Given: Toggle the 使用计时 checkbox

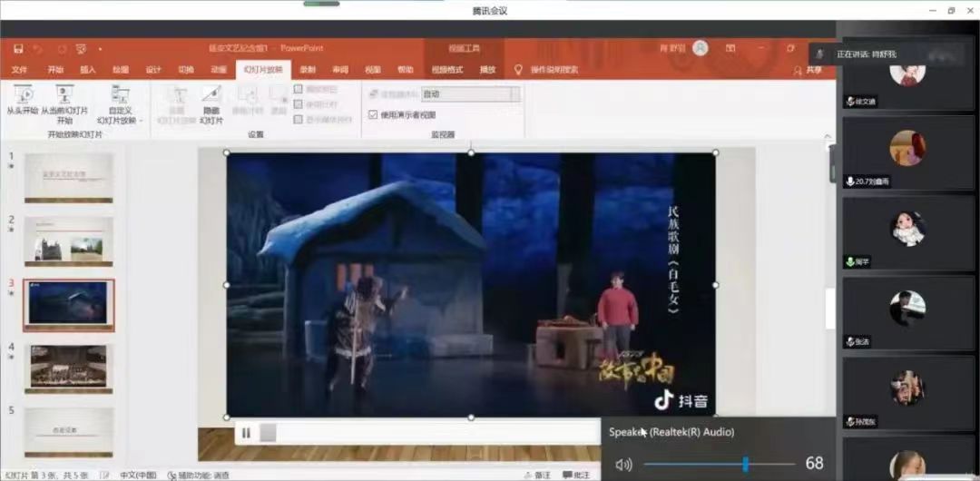Looking at the screenshot, I should [x=299, y=104].
